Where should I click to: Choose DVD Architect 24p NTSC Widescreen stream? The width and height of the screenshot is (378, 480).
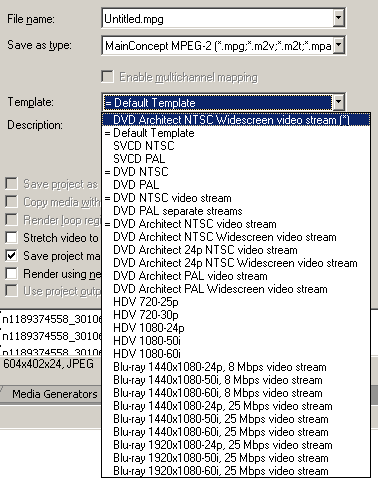click(x=236, y=263)
